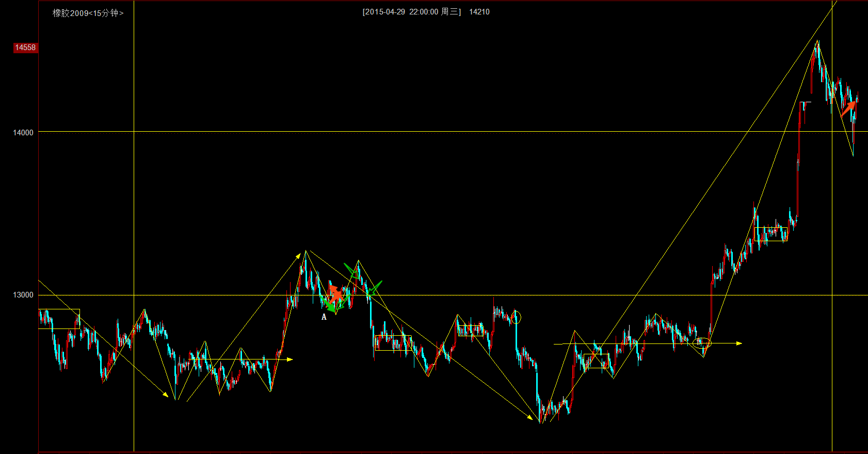Click the chart title 橡胶2009<15分钟>
Screen dimensions: 868x454
(x=88, y=13)
